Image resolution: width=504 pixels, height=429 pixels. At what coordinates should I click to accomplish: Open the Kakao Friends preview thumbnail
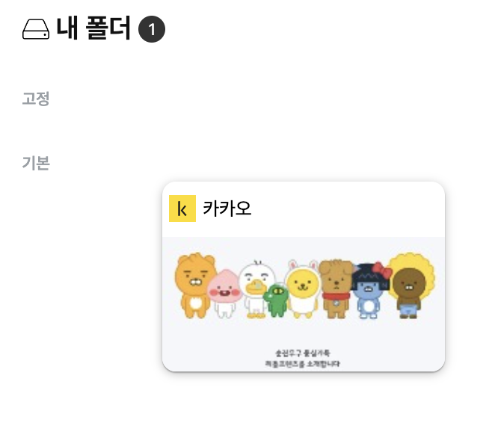tap(304, 304)
